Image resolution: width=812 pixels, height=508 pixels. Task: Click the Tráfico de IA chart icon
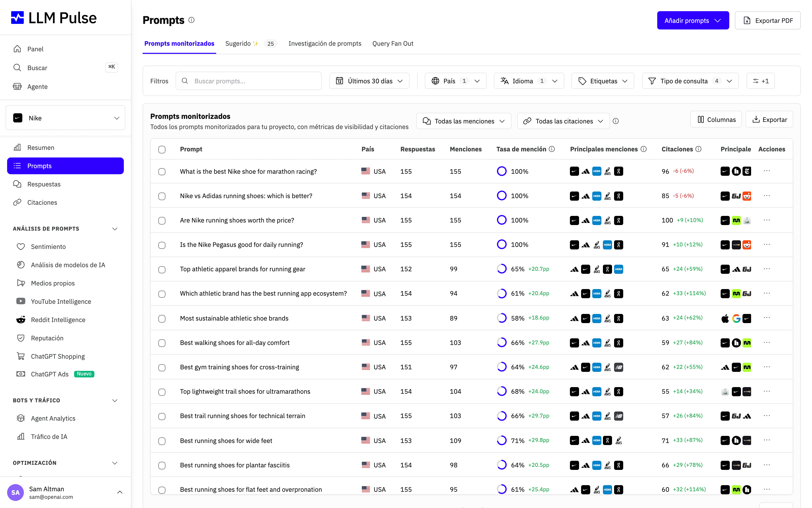point(21,436)
